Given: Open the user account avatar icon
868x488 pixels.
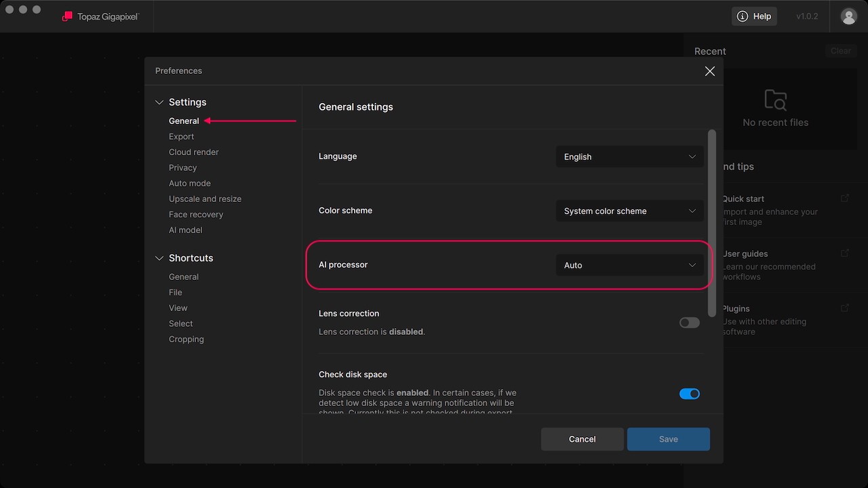Looking at the screenshot, I should click(848, 16).
